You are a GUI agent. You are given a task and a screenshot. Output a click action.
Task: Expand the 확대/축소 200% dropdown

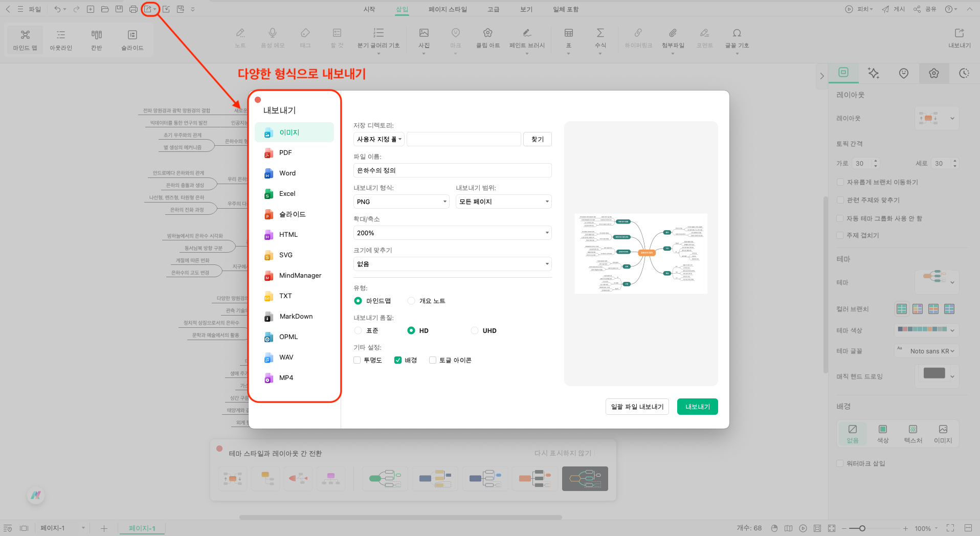(452, 233)
